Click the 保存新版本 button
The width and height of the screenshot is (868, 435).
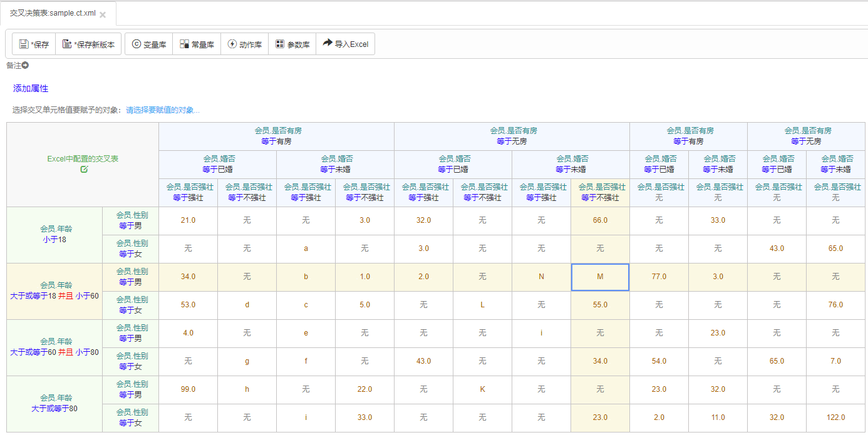tap(88, 44)
